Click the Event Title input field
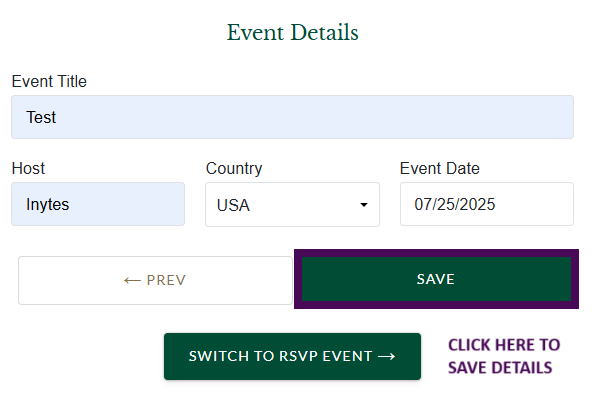608x412 pixels. pos(292,117)
